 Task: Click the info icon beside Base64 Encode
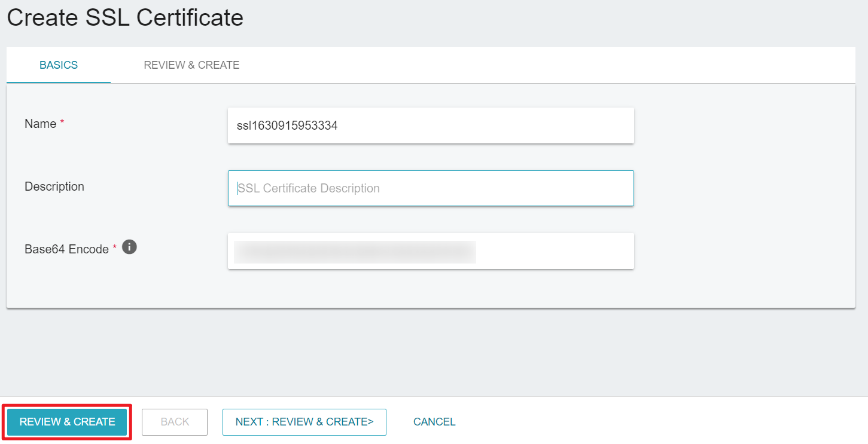tap(129, 247)
